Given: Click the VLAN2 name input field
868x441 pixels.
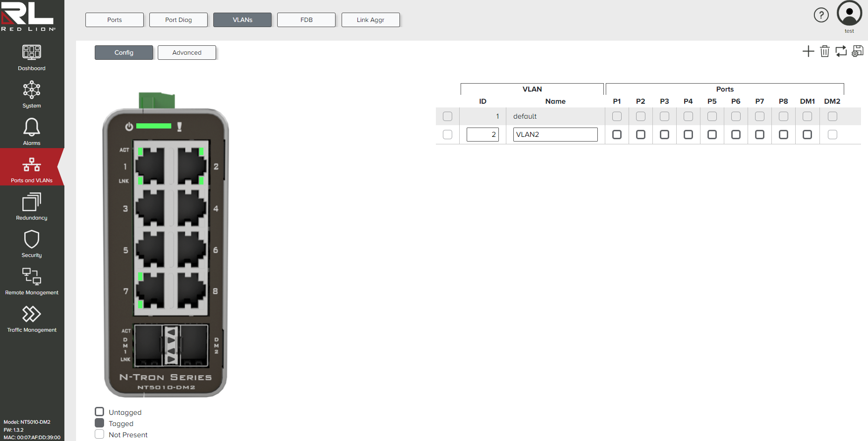Looking at the screenshot, I should coord(555,135).
